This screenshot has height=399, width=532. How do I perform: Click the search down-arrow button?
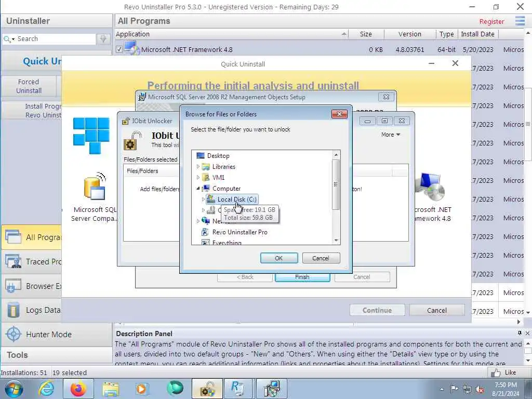coord(103,39)
